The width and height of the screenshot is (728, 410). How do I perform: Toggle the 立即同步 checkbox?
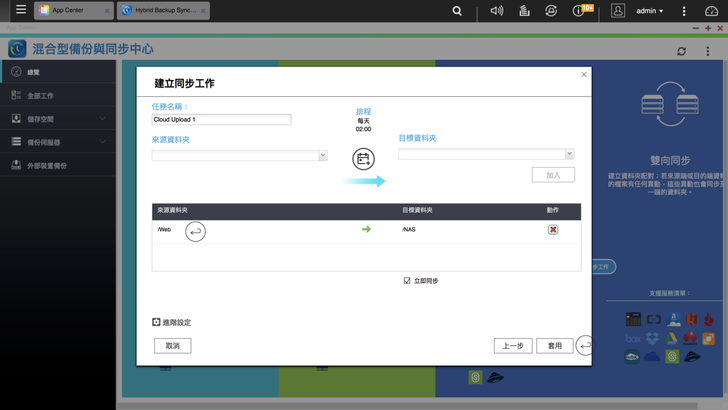(407, 280)
